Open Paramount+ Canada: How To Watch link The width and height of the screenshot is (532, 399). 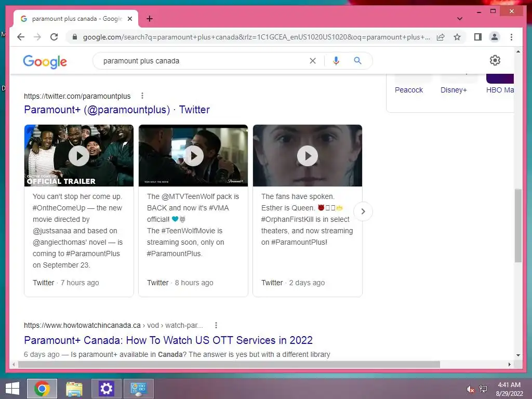click(x=168, y=340)
